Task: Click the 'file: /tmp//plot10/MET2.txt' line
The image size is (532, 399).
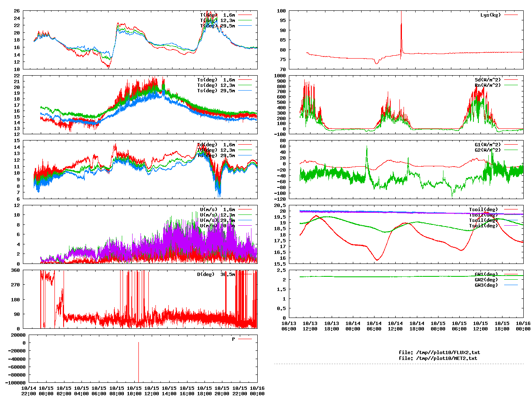Action: pyautogui.click(x=438, y=358)
